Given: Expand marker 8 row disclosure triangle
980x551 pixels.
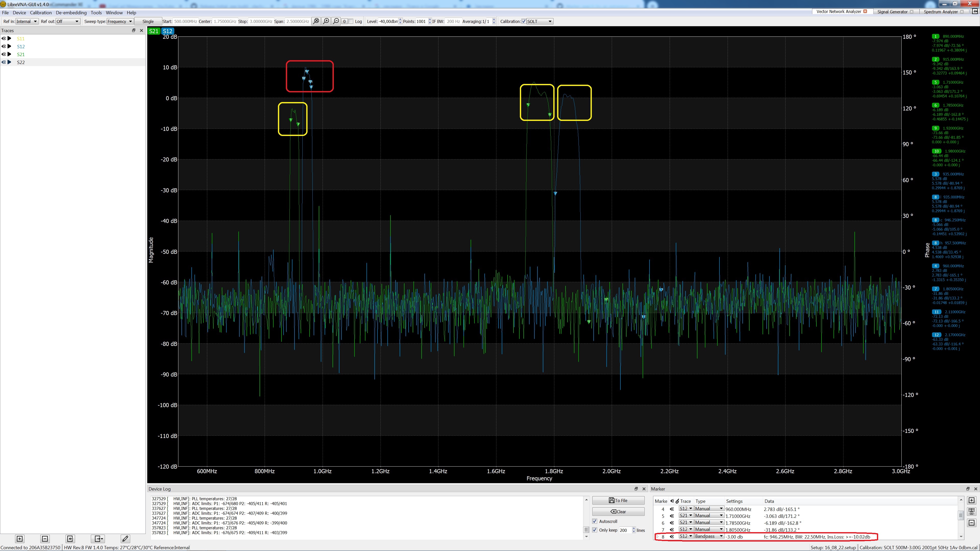Looking at the screenshot, I should coord(657,537).
